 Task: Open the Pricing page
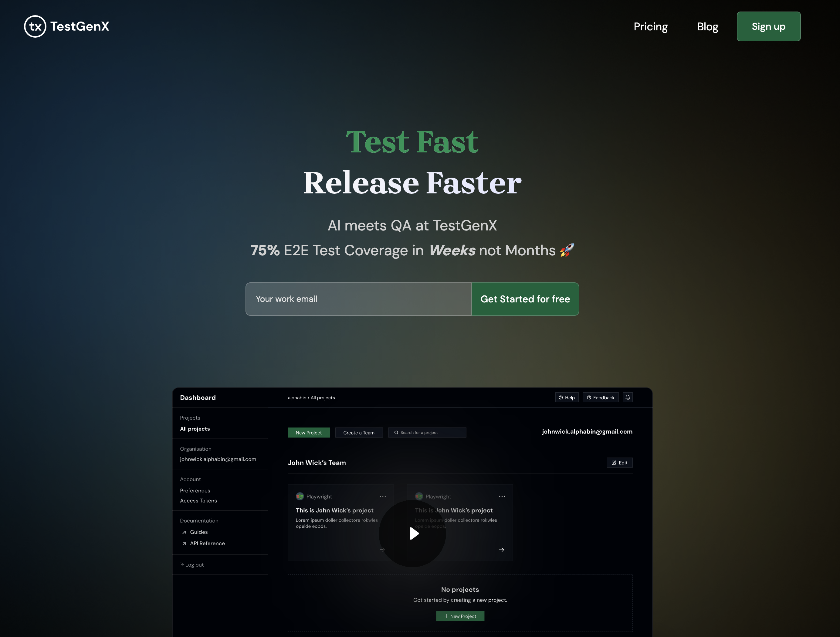tap(651, 27)
